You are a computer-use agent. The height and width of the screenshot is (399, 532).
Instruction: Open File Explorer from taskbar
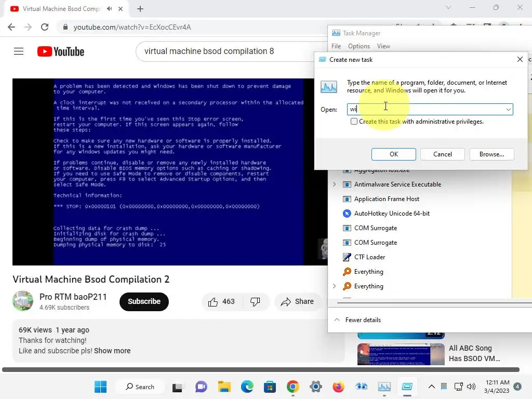[224, 387]
